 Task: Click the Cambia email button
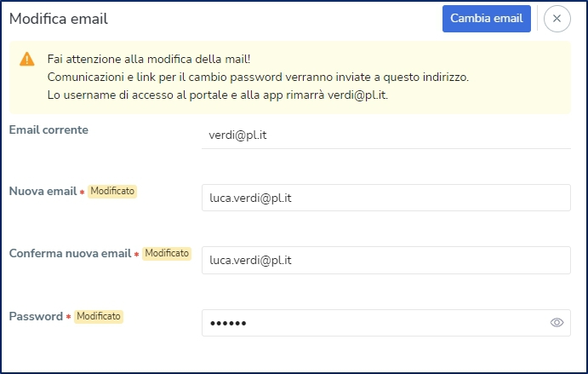click(x=487, y=19)
